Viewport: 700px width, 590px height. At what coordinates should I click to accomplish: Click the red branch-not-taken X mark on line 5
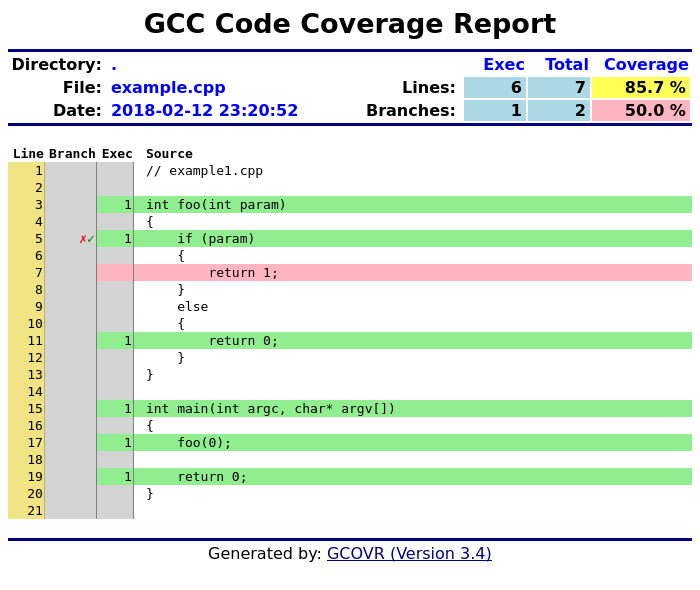tap(83, 239)
